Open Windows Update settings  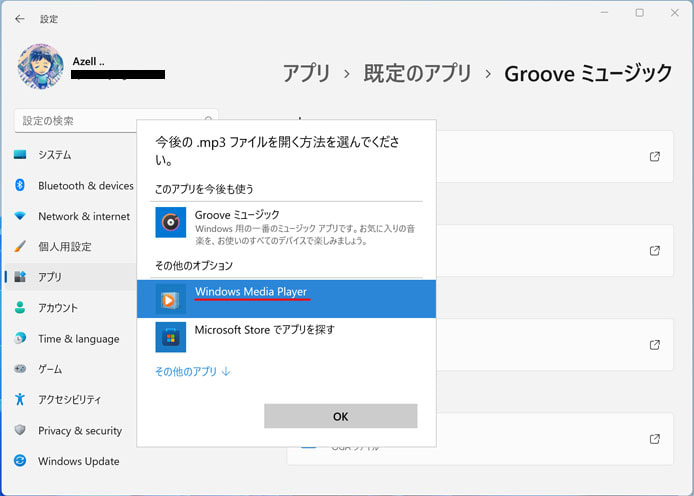pos(79,461)
